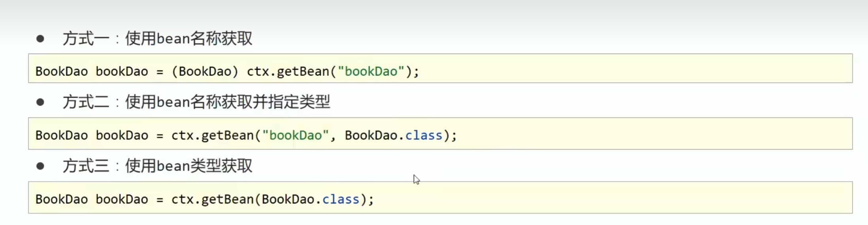Click green "bookDao" string in first code block

pyautogui.click(x=371, y=71)
